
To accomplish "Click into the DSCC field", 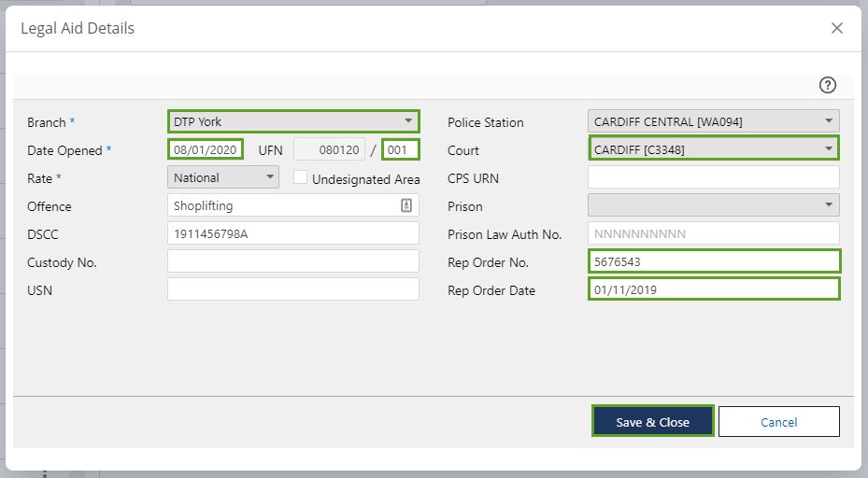I will click(292, 233).
